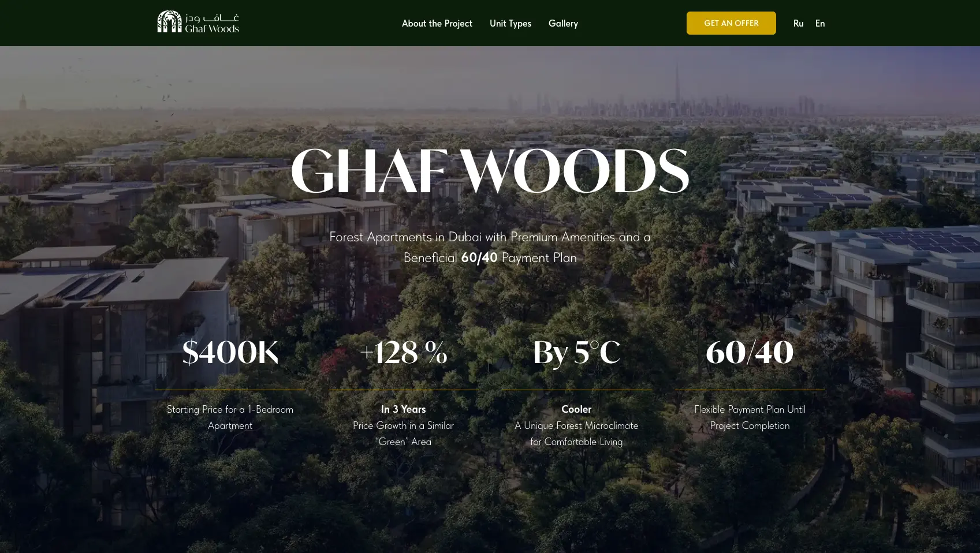Open the Unit Types section
Viewport: 980px width, 553px height.
pyautogui.click(x=510, y=23)
